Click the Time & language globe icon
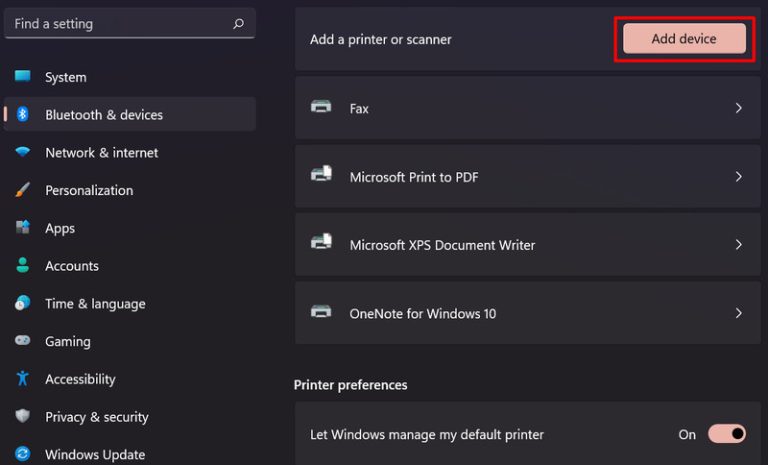This screenshot has height=465, width=768. [22, 304]
